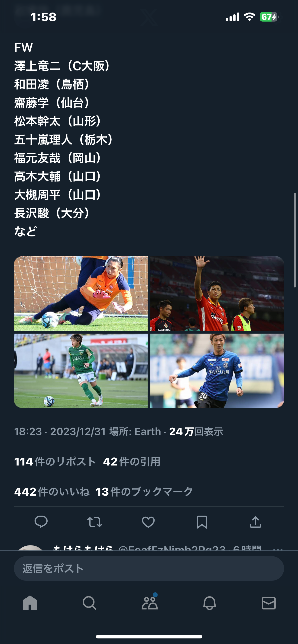This screenshot has height=644, width=298.
Task: Tap the 返信をポスト reply field
Action: click(x=149, y=568)
